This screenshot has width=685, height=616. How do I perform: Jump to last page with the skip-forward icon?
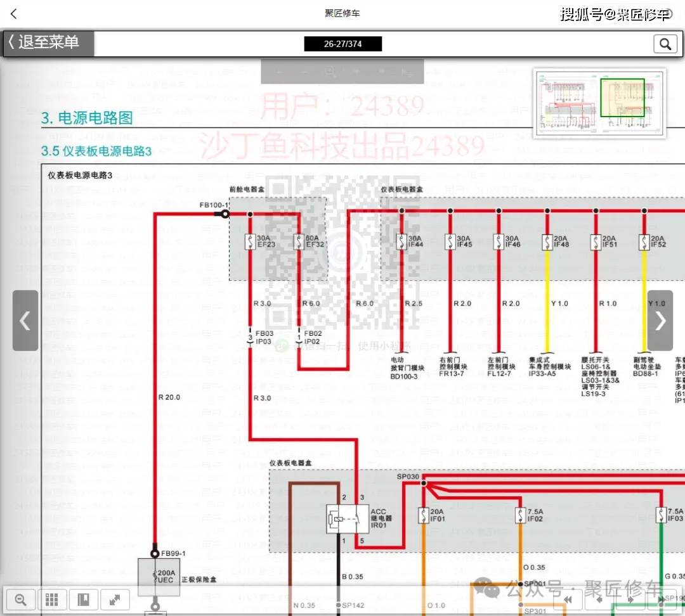tap(663, 599)
